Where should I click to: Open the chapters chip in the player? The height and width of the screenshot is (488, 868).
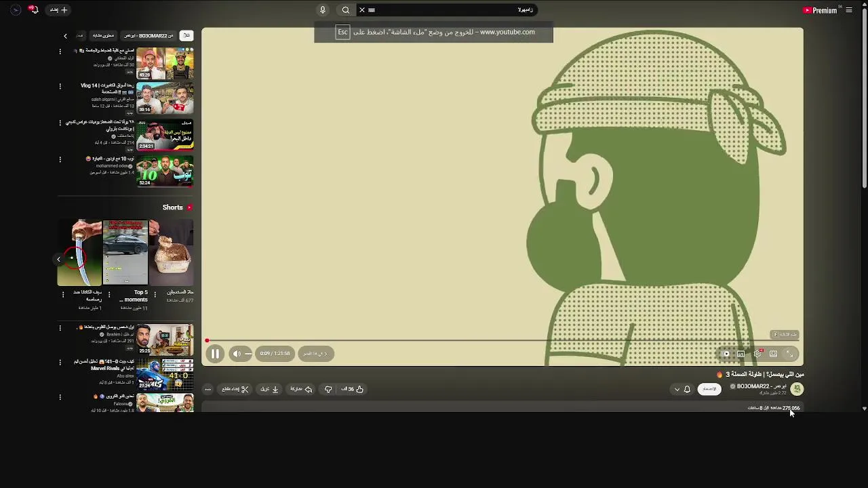(x=316, y=354)
